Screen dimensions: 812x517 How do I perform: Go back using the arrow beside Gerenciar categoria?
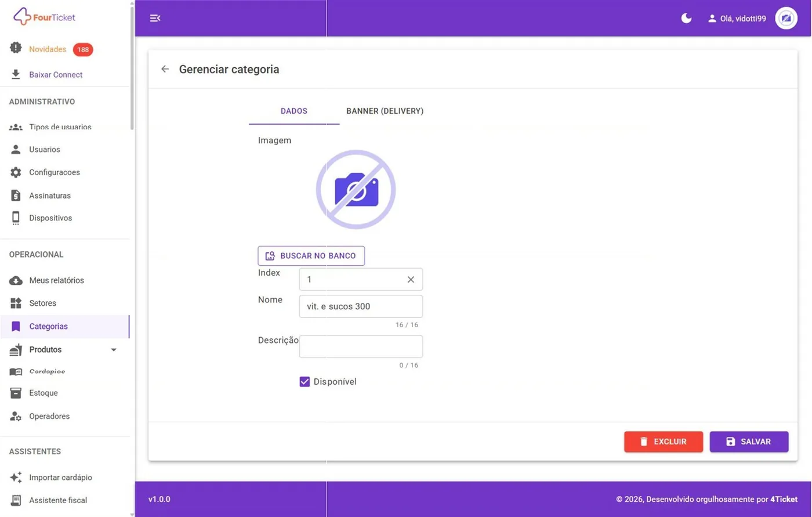[165, 69]
